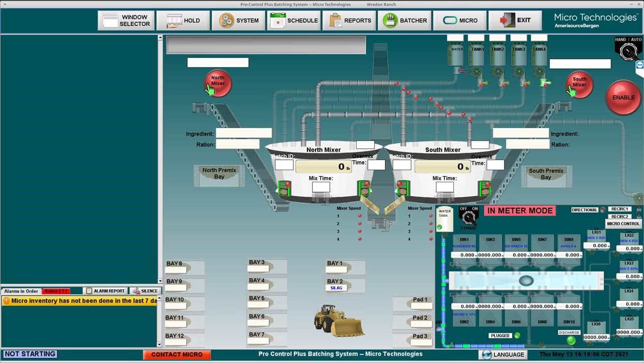644x363 pixels.
Task: Switch to Alarms in Order tab
Action: pos(21,291)
